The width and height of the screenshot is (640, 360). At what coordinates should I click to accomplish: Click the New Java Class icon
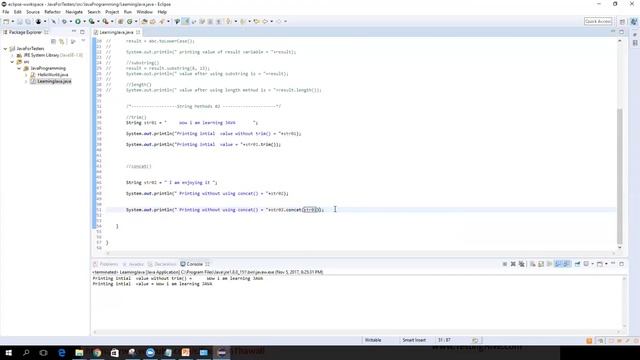click(129, 21)
